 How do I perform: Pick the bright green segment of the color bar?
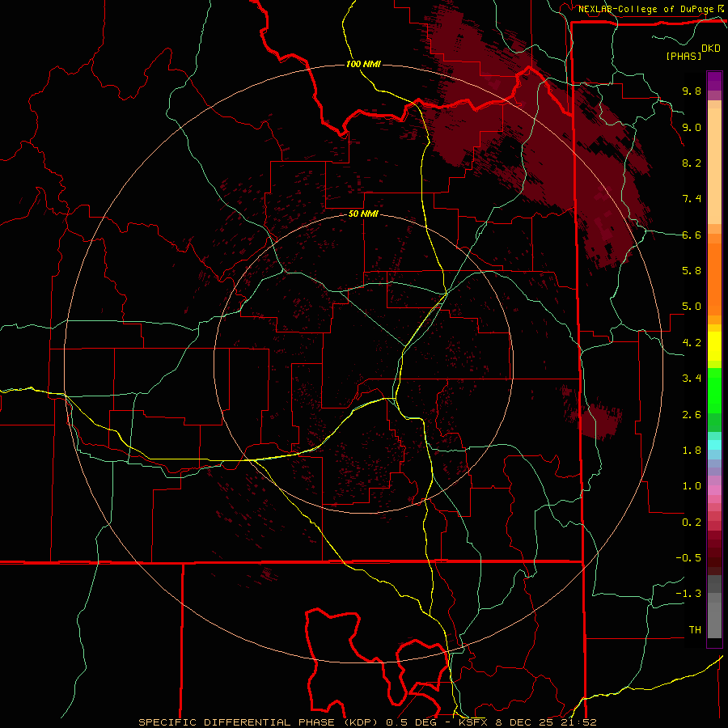point(714,390)
